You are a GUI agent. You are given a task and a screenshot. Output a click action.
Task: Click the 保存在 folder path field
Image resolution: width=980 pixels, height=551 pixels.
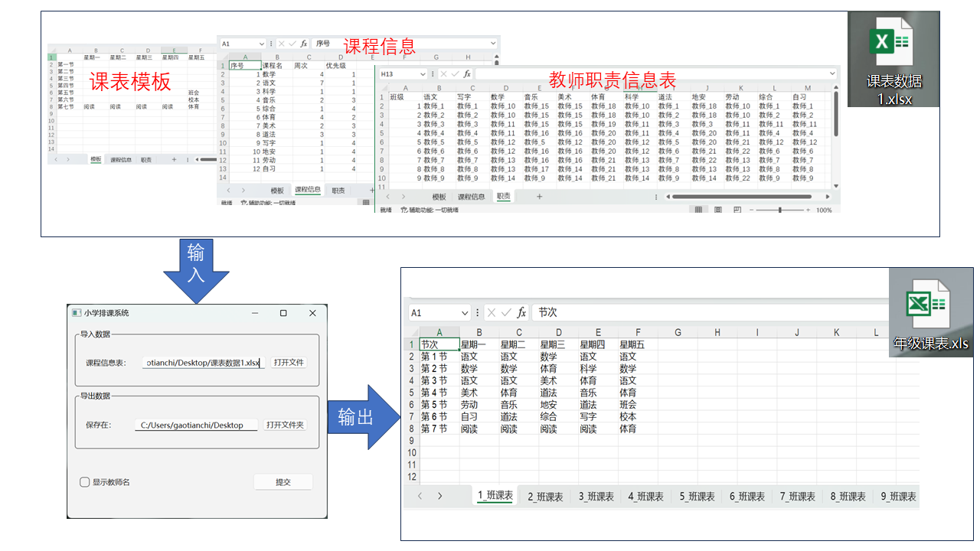[x=196, y=425]
